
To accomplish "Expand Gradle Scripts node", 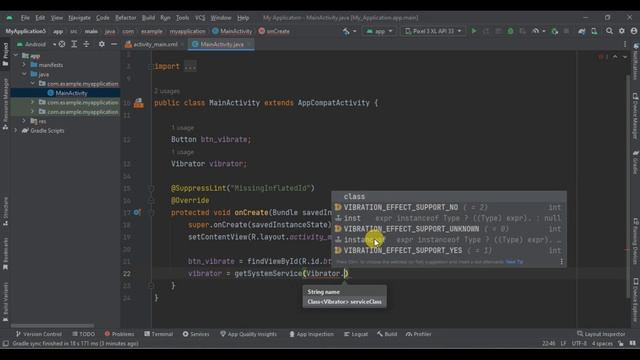I will click(16, 131).
